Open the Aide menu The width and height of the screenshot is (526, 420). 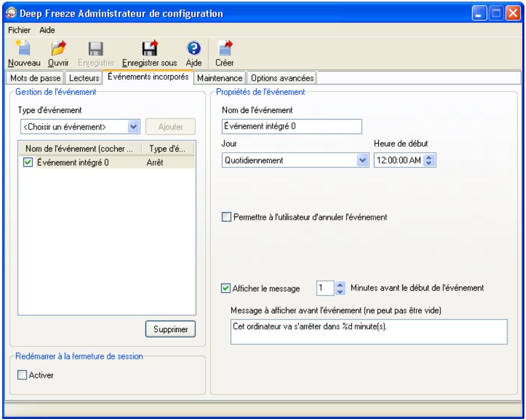(47, 30)
